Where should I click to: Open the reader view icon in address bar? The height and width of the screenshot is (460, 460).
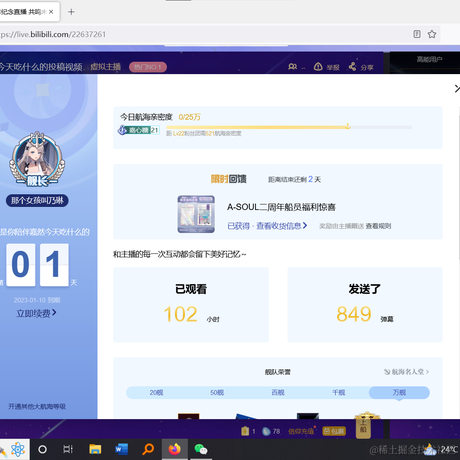pos(417,34)
